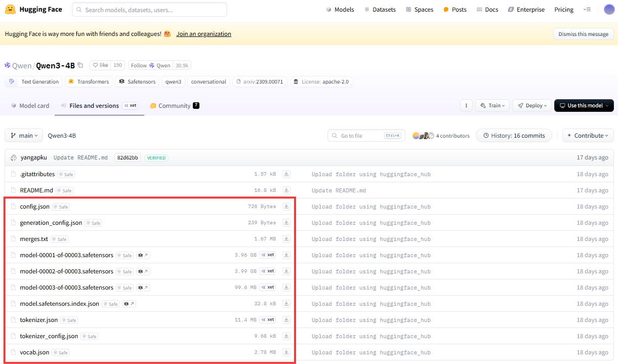The height and width of the screenshot is (364, 618).
Task: Click the arxiv:2309.00071 tag
Action: coord(260,82)
